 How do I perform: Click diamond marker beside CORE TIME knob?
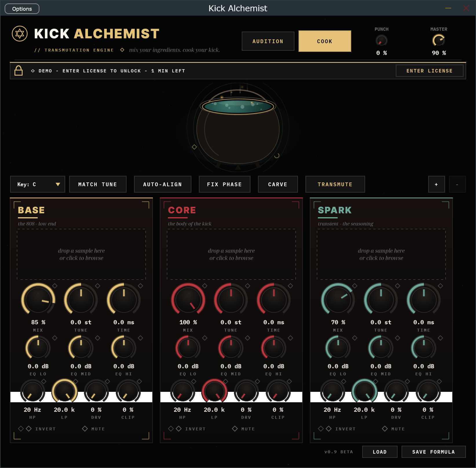point(290,286)
